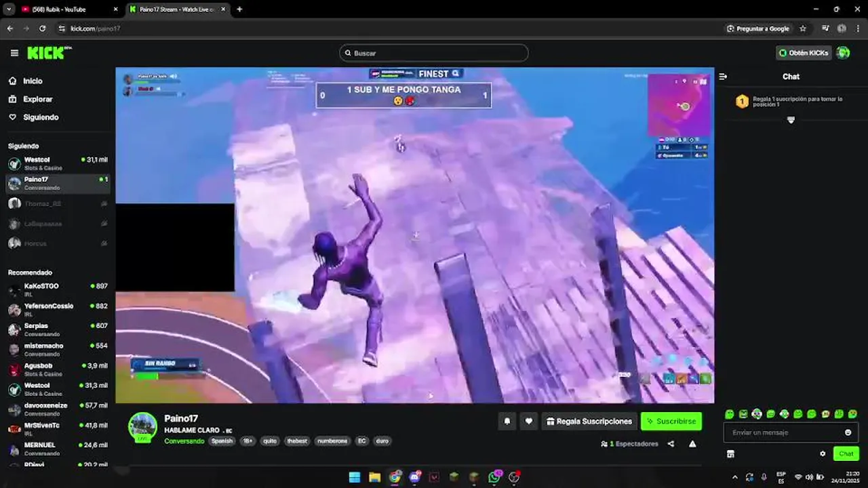Follow the channel with the heart icon

pyautogui.click(x=528, y=422)
